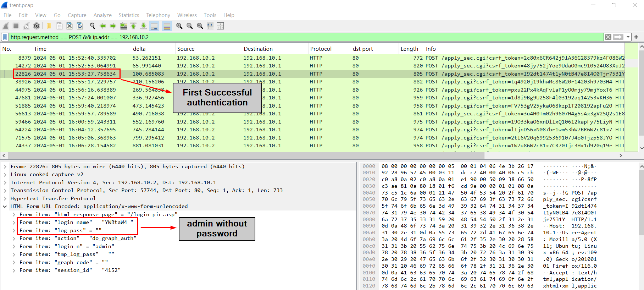Expand Hypertext Transfer Protocol section
644x290 pixels.
[x=5, y=198]
